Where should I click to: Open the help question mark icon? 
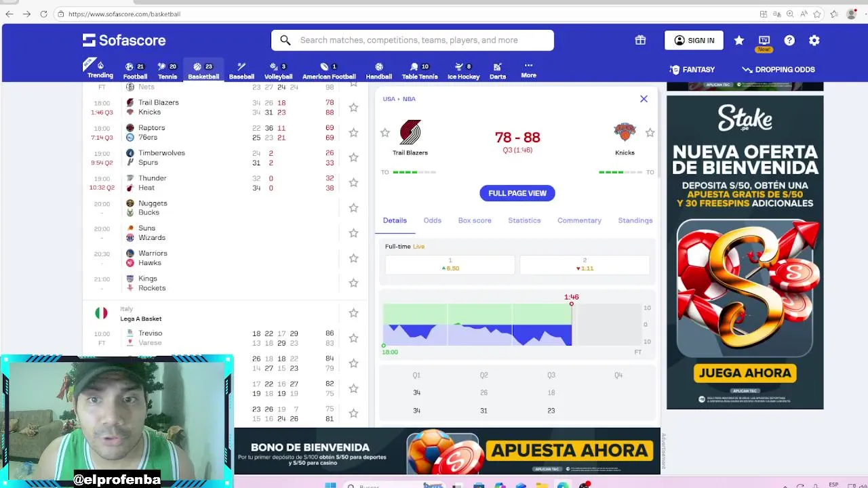click(789, 41)
